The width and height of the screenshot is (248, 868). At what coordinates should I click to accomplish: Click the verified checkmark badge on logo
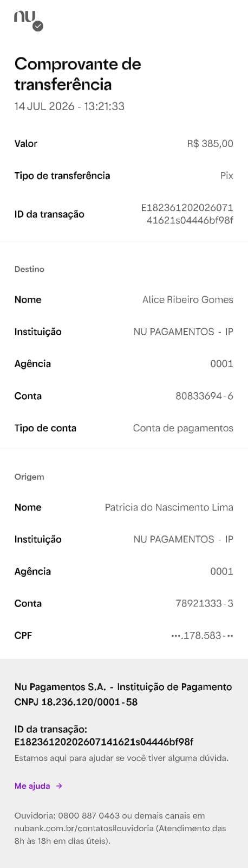tap(38, 26)
